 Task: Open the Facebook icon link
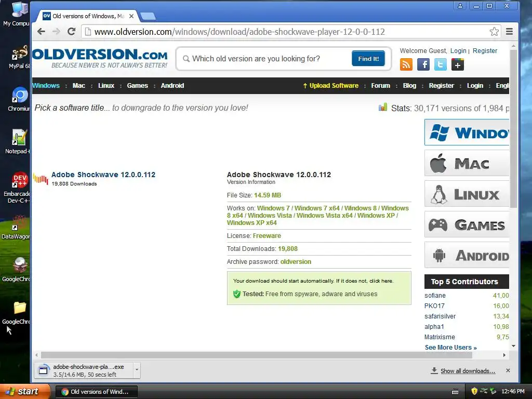click(x=423, y=64)
